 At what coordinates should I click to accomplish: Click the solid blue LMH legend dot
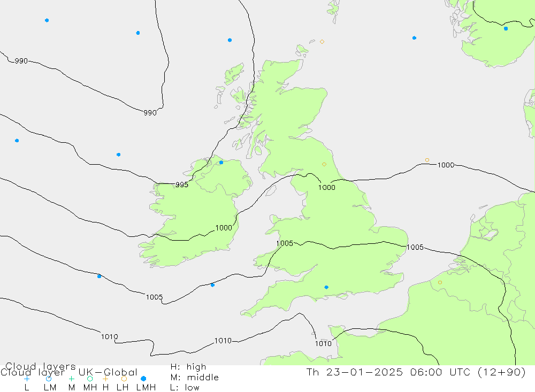(x=143, y=379)
